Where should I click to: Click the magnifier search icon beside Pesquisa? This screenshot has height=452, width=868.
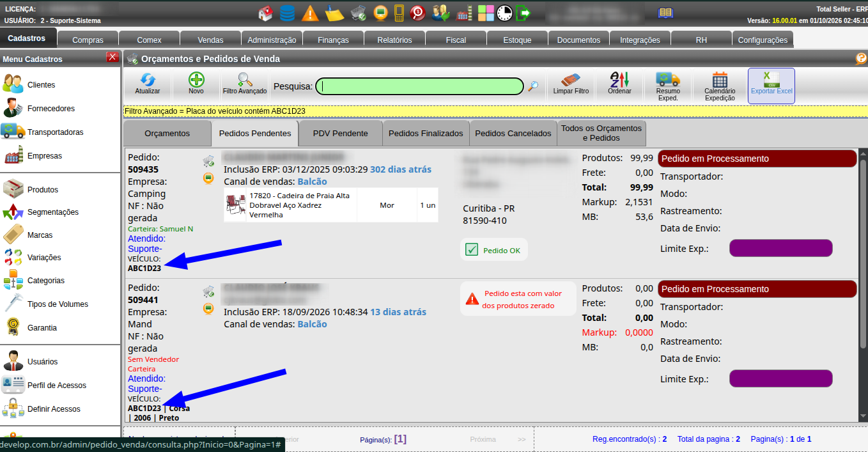click(x=532, y=86)
